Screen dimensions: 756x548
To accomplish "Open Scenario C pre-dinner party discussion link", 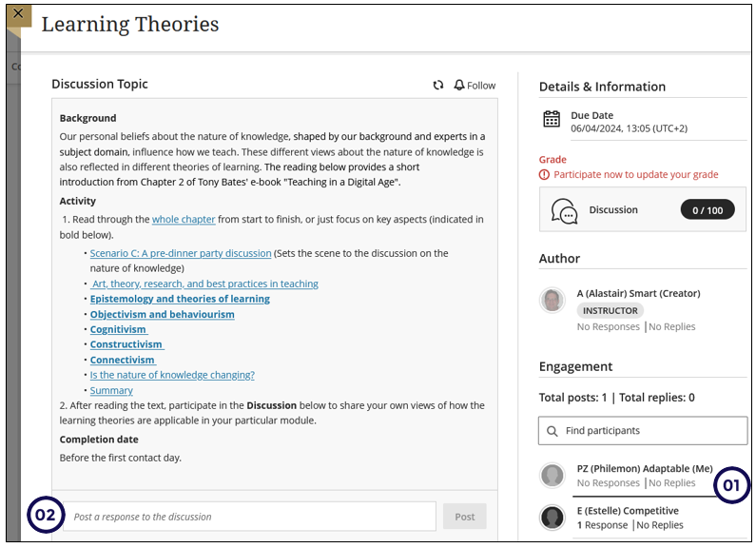I will tap(181, 253).
